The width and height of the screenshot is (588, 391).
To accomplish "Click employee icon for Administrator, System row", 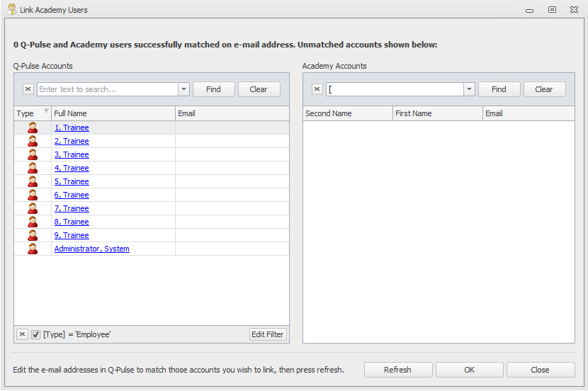I will (x=33, y=249).
